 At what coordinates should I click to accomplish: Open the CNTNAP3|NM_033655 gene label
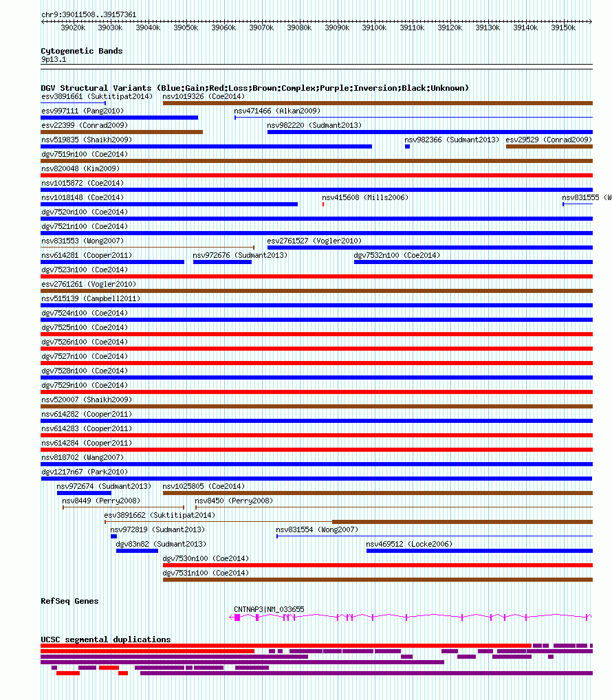pyautogui.click(x=269, y=609)
